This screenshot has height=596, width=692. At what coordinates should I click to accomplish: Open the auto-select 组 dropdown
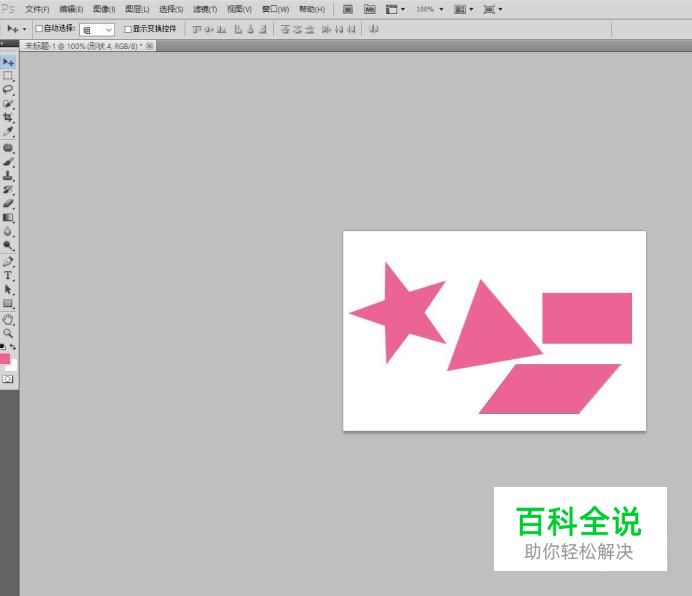[x=97, y=30]
